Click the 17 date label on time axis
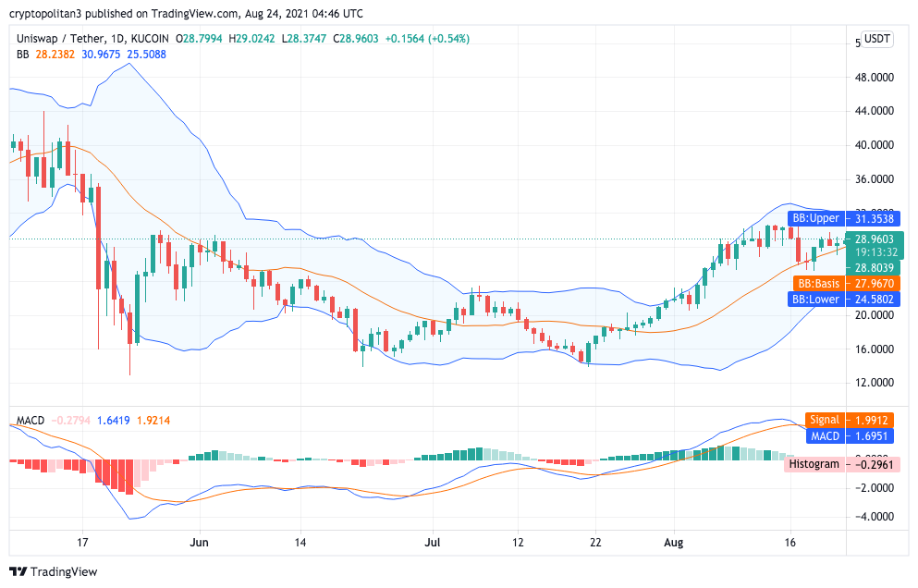This screenshot has height=588, width=918. point(82,543)
